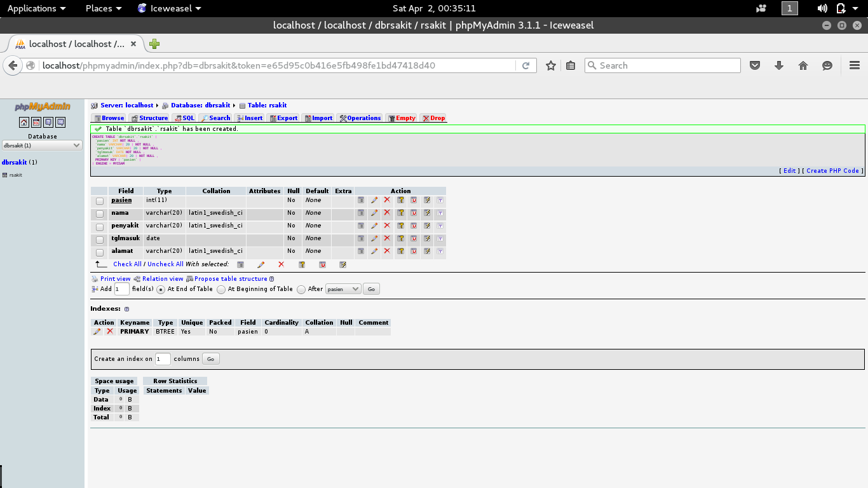Open phpMyAdmin Home icon in sidebar
Viewport: 868px width, 488px height.
point(24,122)
